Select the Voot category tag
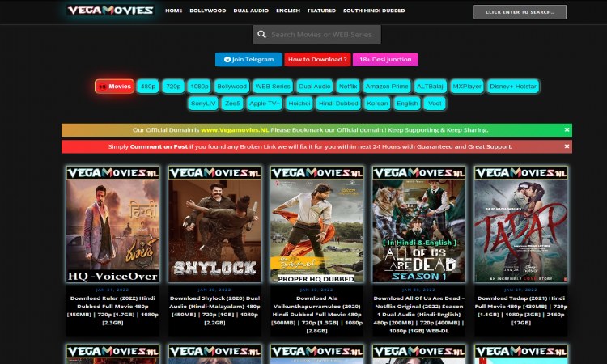This screenshot has height=364, width=607. [x=435, y=104]
